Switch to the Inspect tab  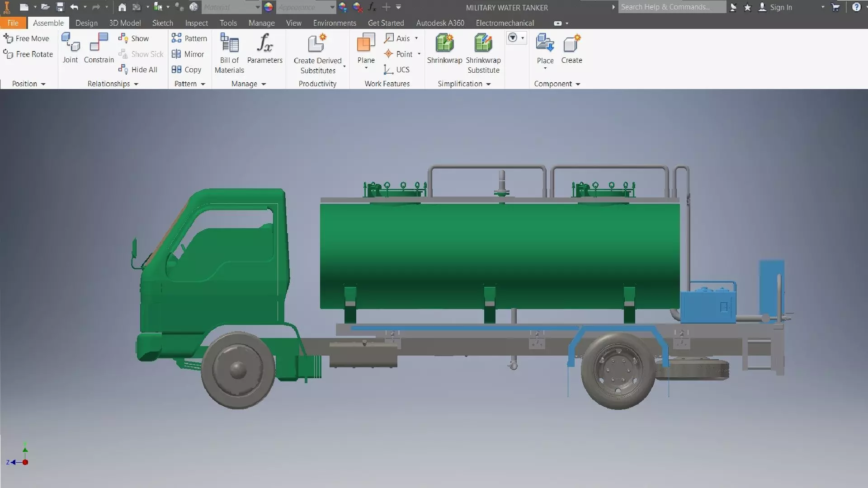click(197, 23)
